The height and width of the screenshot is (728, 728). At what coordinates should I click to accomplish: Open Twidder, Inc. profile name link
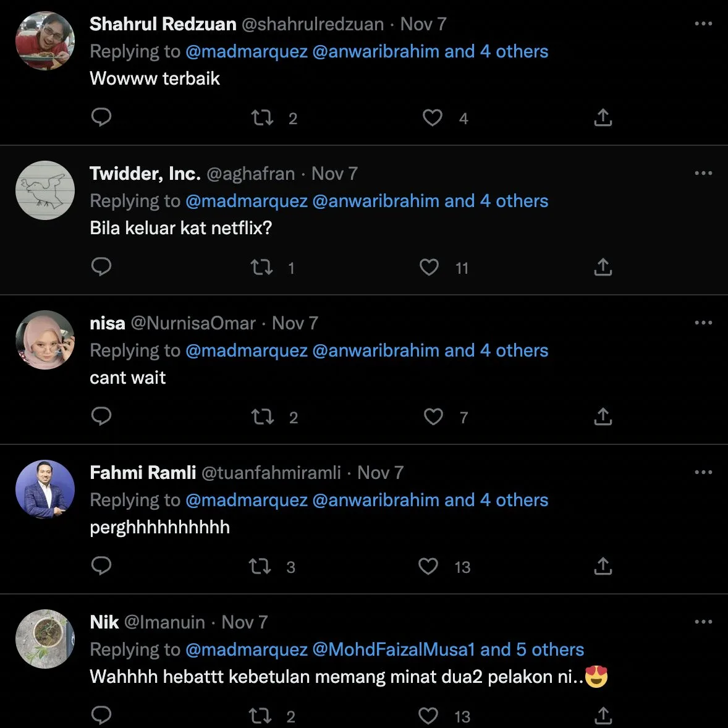tap(145, 174)
